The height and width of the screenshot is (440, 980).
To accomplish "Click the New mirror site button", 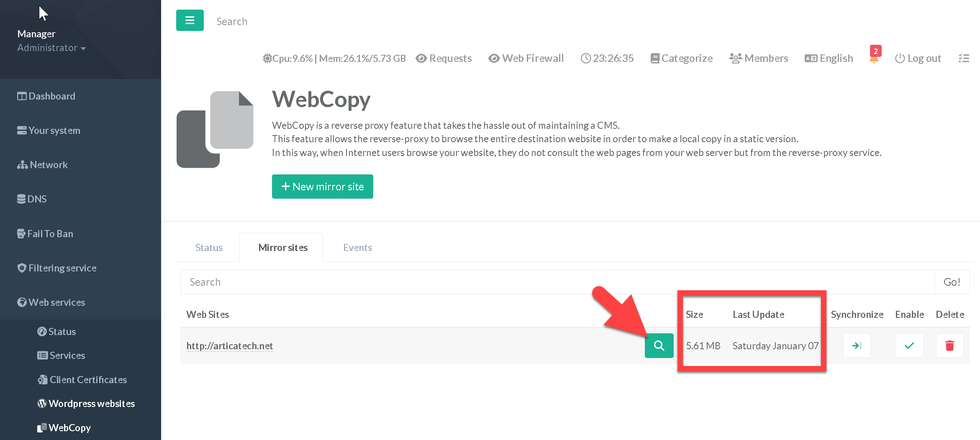I will coord(322,187).
